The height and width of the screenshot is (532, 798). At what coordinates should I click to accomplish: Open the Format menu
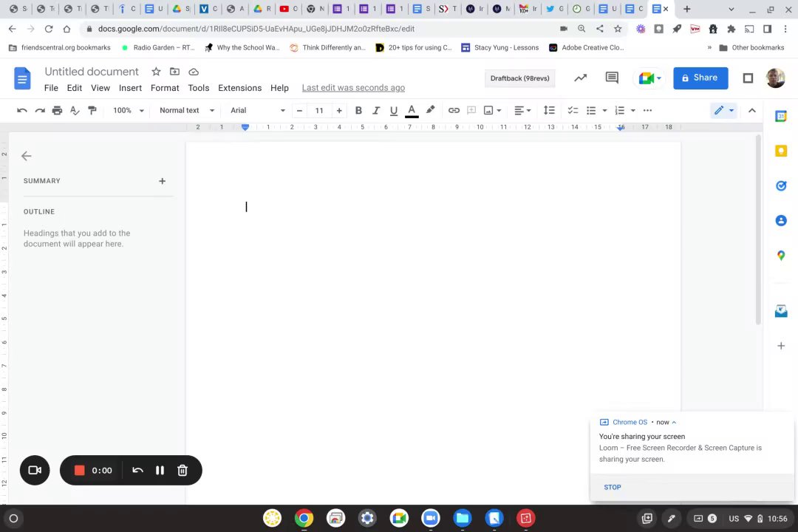165,88
